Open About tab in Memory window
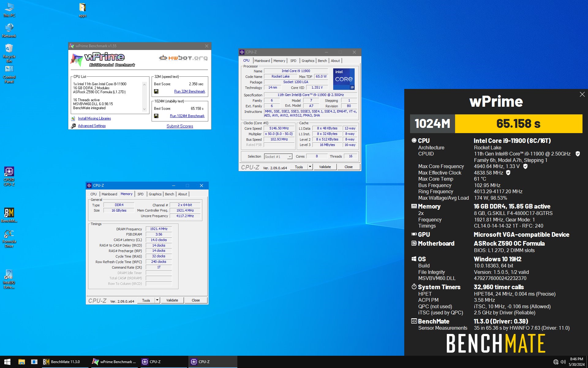 183,194
